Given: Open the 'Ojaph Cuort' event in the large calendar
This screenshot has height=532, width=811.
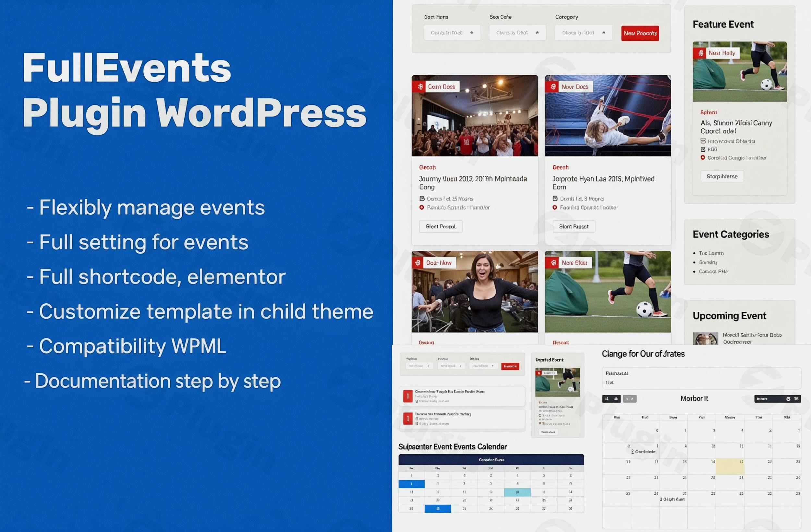Looking at the screenshot, I should click(x=672, y=499).
